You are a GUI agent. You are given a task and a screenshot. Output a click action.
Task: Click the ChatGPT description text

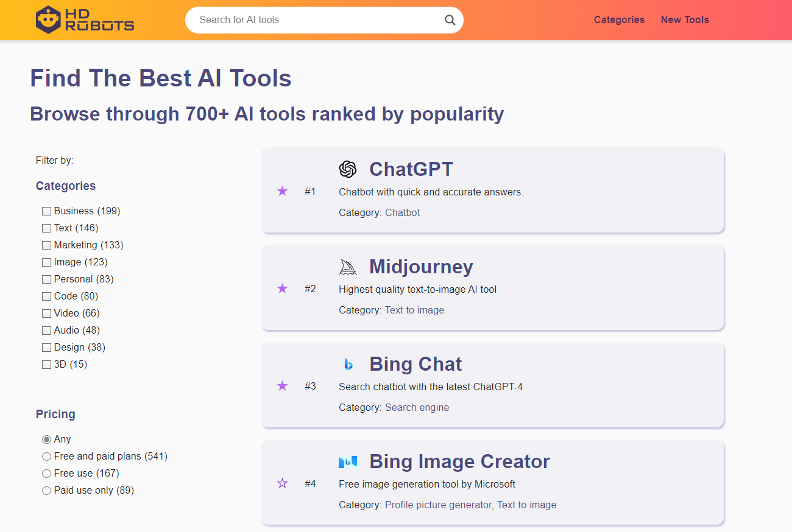point(431,192)
